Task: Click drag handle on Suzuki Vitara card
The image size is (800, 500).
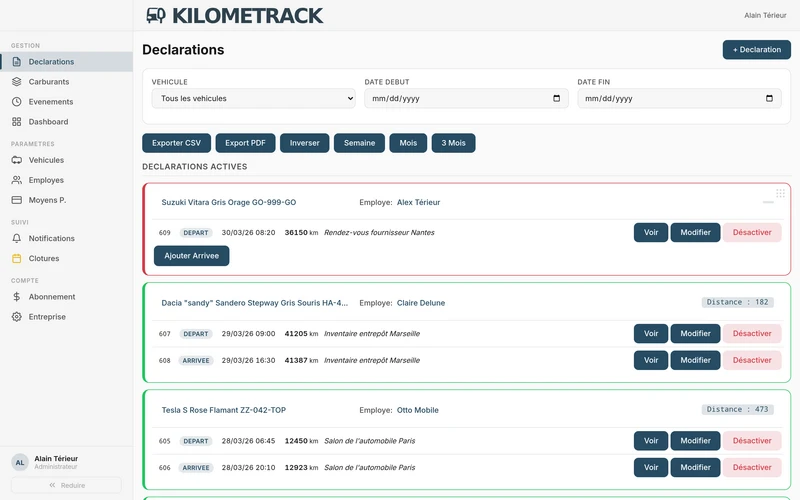Action: click(780, 193)
